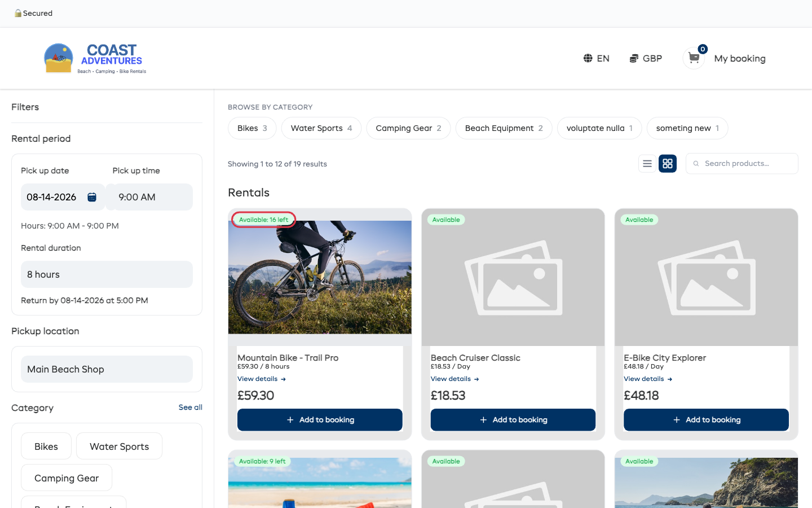Open the Mountain Bike product photo
Viewport: 812px width, 508px height.
pyautogui.click(x=320, y=277)
